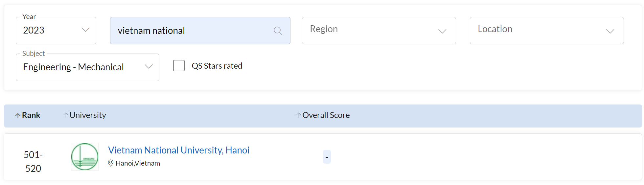Expand the Region dropdown

(379, 31)
